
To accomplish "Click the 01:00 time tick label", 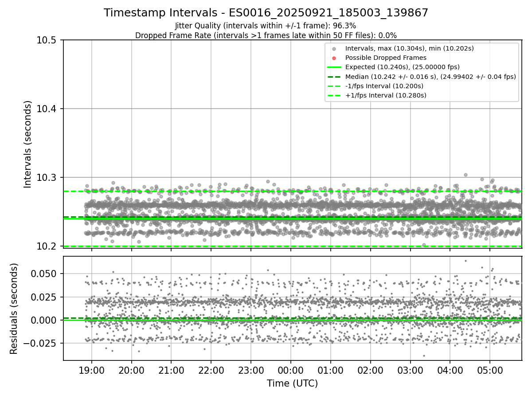I will coord(330,370).
